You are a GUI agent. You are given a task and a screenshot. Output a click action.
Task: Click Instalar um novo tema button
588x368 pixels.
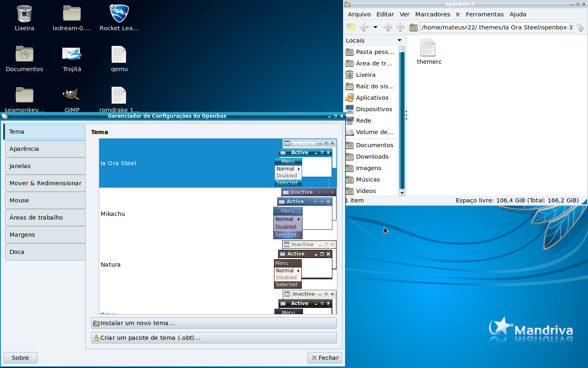(214, 323)
